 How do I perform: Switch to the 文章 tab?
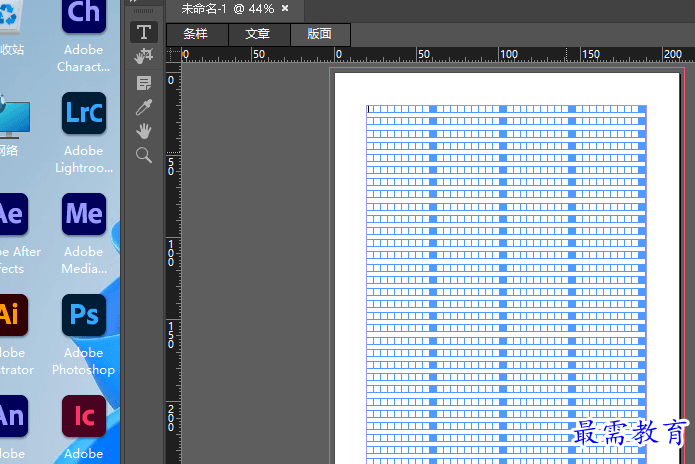[x=259, y=34]
